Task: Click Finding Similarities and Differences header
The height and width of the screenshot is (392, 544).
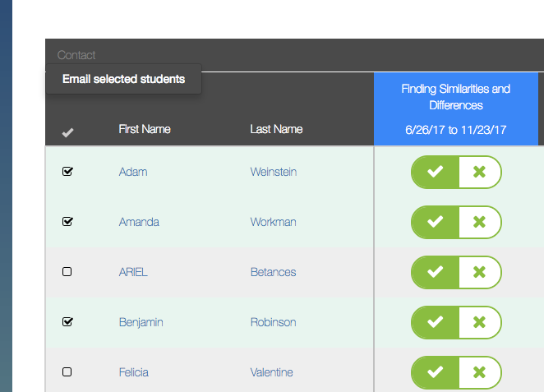Action: click(x=455, y=97)
